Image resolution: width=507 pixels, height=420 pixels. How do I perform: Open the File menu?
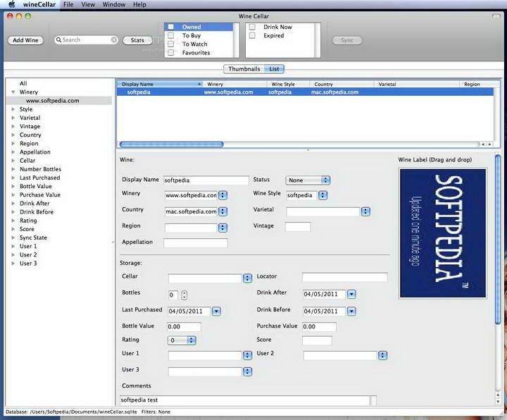point(68,4)
